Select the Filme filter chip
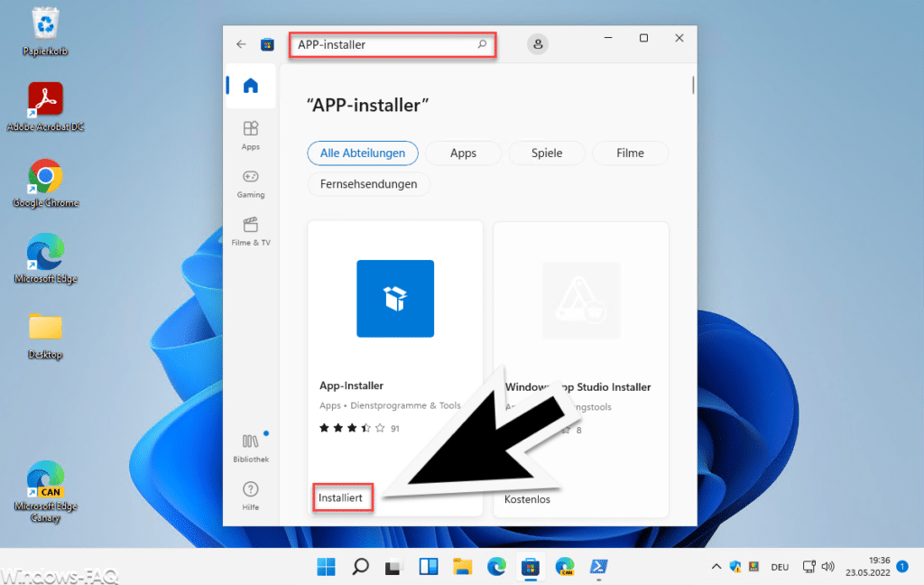The width and height of the screenshot is (924, 585). point(630,153)
